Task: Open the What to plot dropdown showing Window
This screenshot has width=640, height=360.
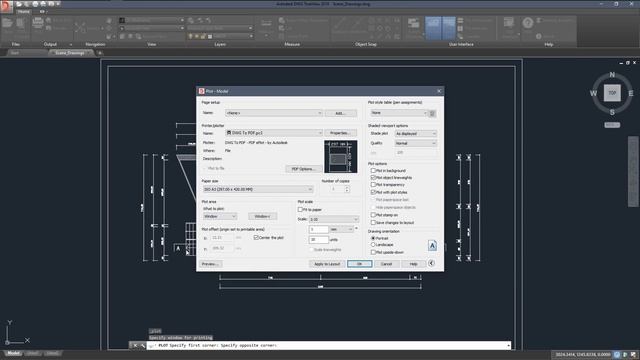Action: point(220,216)
